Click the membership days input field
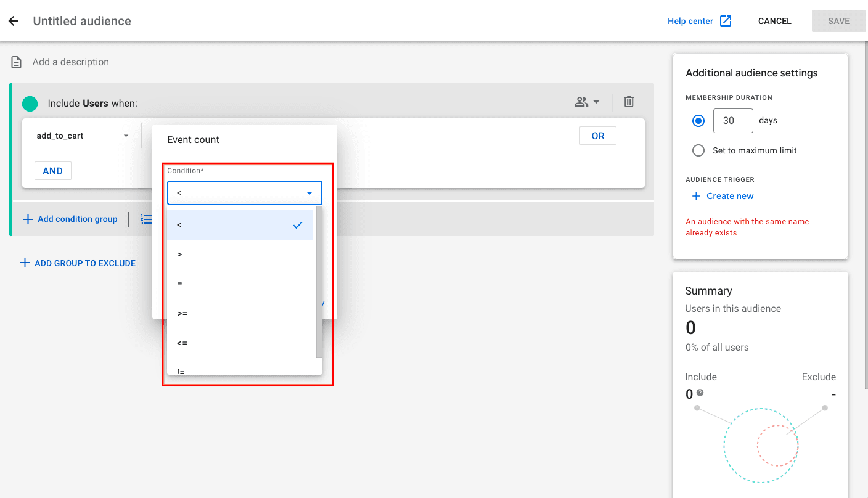 [x=732, y=121]
